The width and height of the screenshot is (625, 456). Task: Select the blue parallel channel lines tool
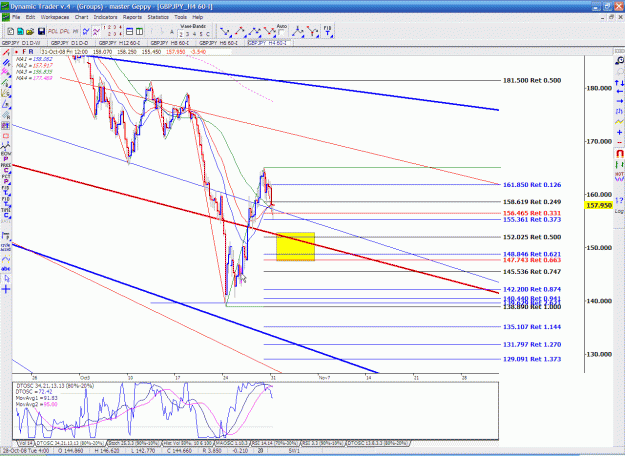pyautogui.click(x=6, y=63)
